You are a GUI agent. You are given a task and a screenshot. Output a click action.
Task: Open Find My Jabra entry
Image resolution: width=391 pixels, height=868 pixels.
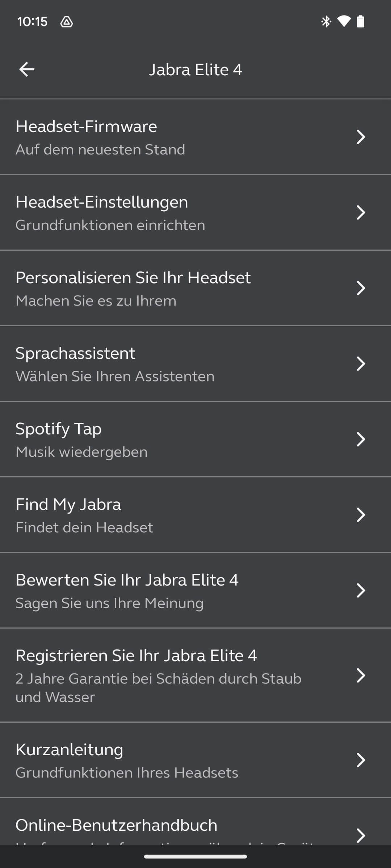click(x=145, y=515)
